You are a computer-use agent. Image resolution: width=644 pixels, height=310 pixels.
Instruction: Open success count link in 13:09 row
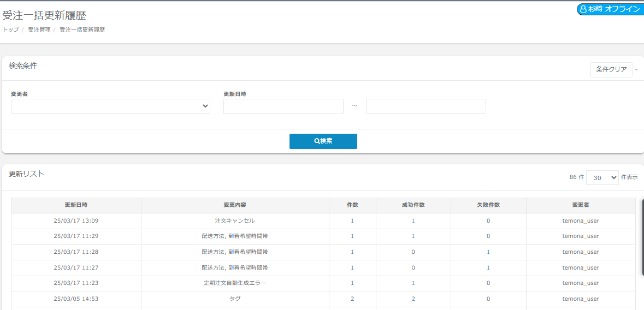pos(413,220)
